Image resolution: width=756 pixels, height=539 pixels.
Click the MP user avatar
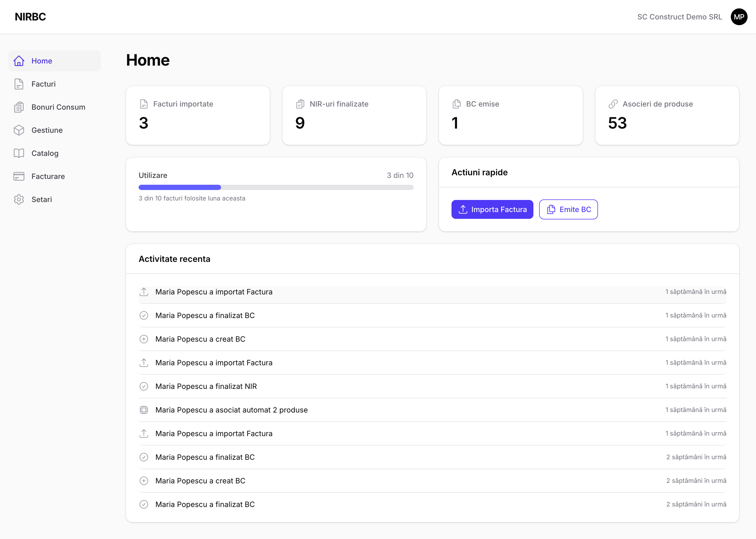pyautogui.click(x=739, y=17)
